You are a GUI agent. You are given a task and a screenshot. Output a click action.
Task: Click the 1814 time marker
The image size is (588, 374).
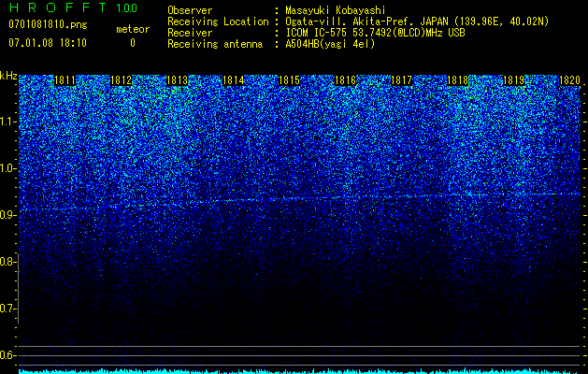tap(234, 80)
